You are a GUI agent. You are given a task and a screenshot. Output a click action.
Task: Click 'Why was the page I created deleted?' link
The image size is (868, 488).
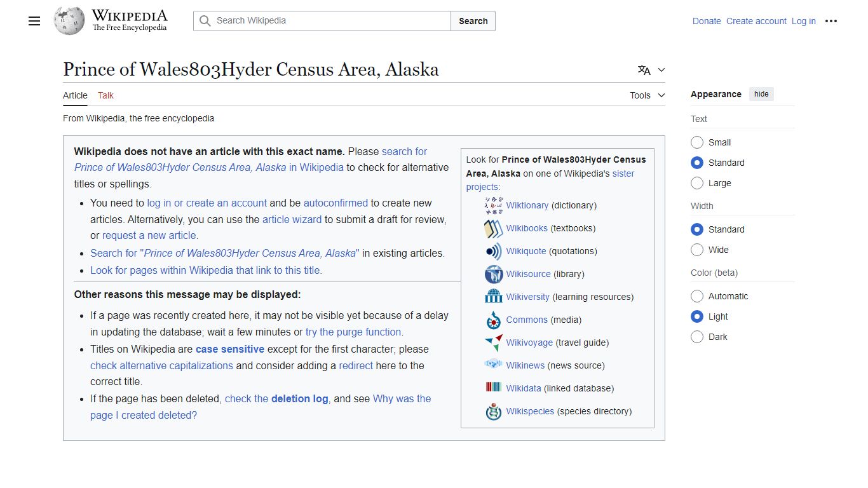click(x=261, y=407)
